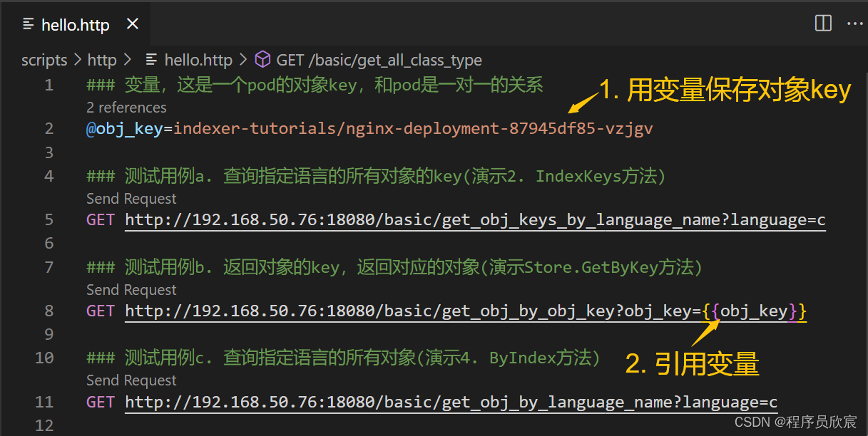Viewport: 868px width, 436px height.
Task: Click the GET keyword on line 5
Action: [101, 220]
